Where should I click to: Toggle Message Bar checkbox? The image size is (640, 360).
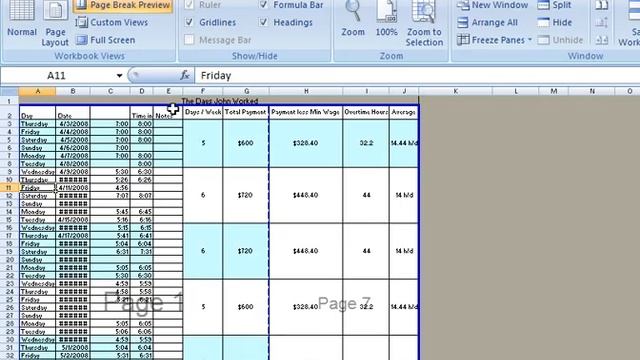coord(189,40)
